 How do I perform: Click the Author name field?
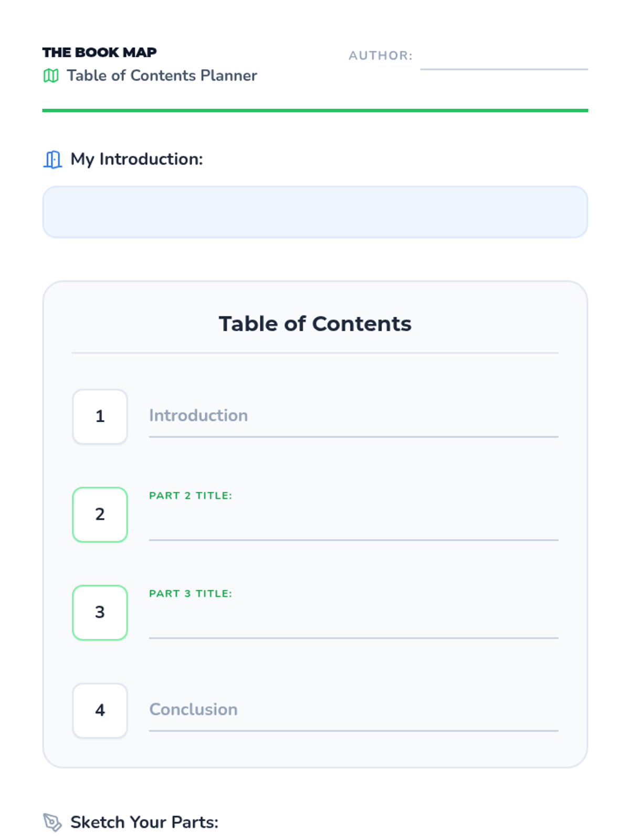[503, 58]
